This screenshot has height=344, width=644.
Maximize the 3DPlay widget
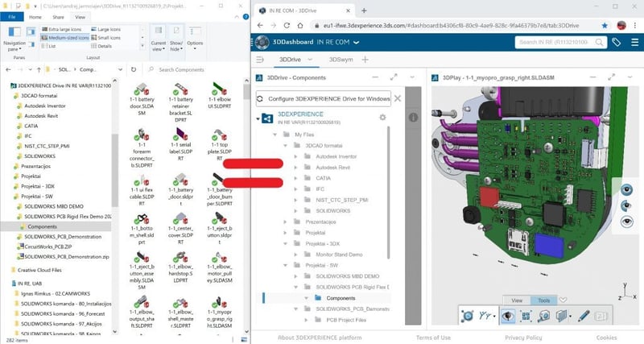pyautogui.click(x=612, y=77)
